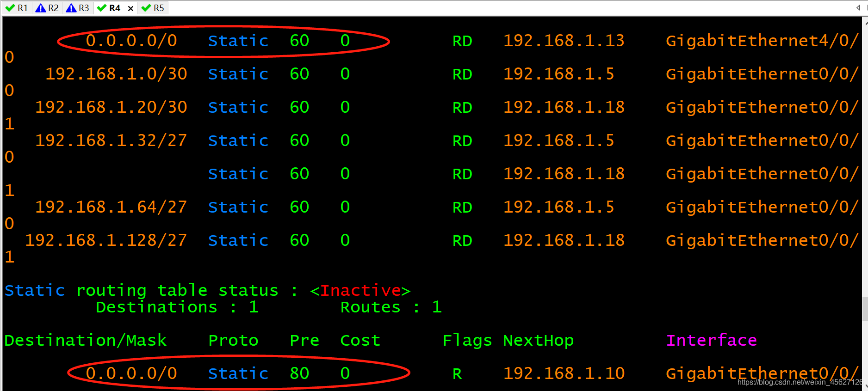Click next hop 192.168.1.5 in the 192.168.1.0/30 row
This screenshot has width=868, height=391.
point(559,74)
